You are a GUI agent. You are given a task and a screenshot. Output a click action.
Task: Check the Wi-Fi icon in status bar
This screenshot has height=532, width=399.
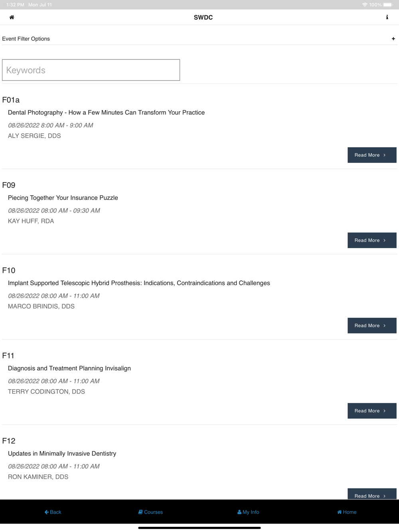365,5
